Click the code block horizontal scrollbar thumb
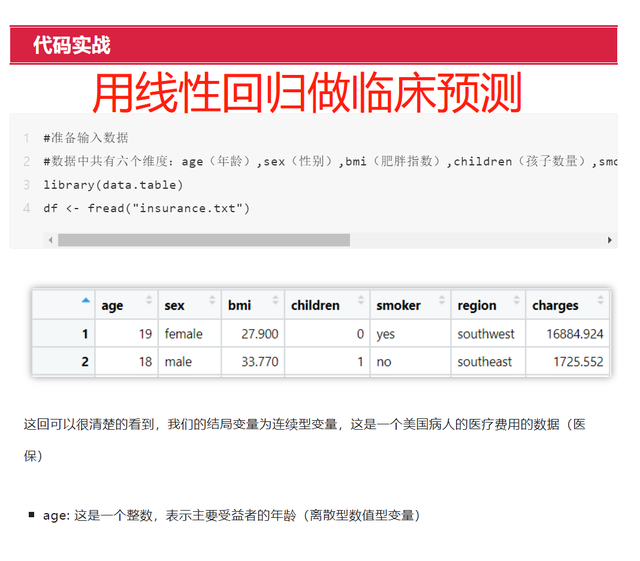 pos(204,240)
